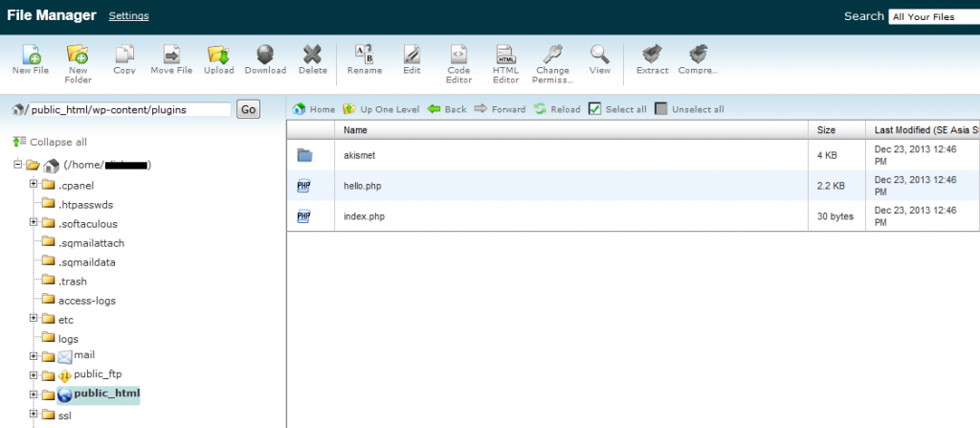
Task: Select the akismet row name
Action: click(x=360, y=155)
